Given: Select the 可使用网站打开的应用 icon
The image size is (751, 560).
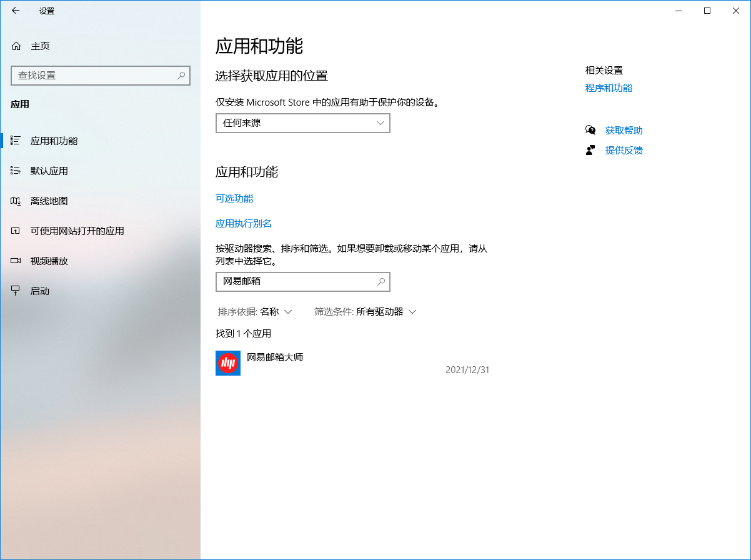Looking at the screenshot, I should pos(15,231).
